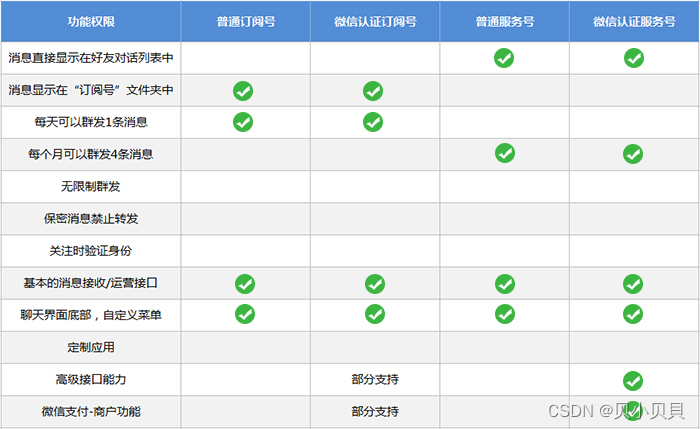The image size is (700, 429).
Task: Click 微信认证订阅号 checkmark in 自定义菜单 row
Action: (x=375, y=314)
